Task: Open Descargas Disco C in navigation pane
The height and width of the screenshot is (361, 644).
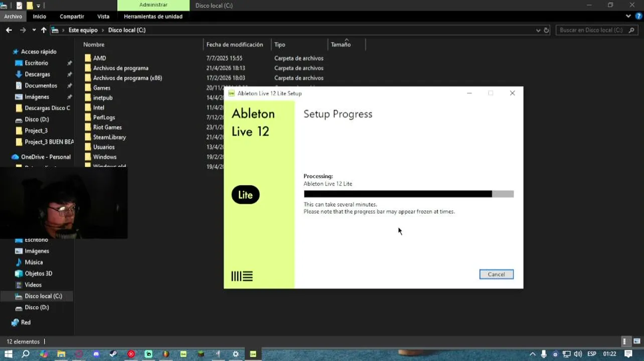Action: tap(47, 108)
